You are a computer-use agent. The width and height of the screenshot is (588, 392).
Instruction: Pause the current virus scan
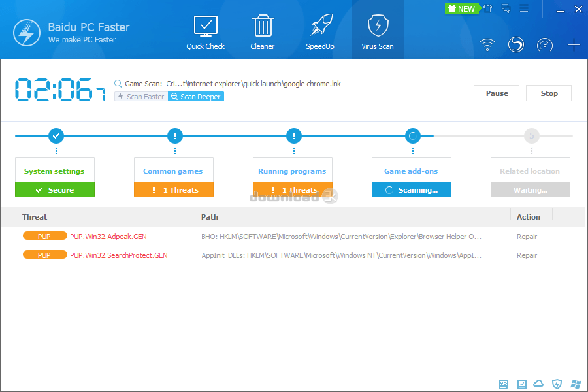click(x=496, y=93)
